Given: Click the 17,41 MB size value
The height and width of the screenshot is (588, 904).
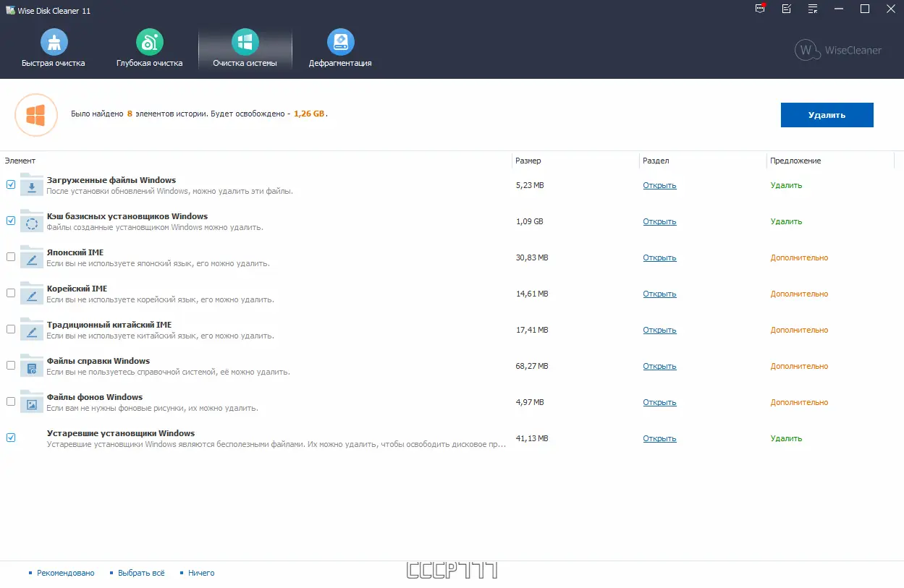Looking at the screenshot, I should [x=532, y=330].
